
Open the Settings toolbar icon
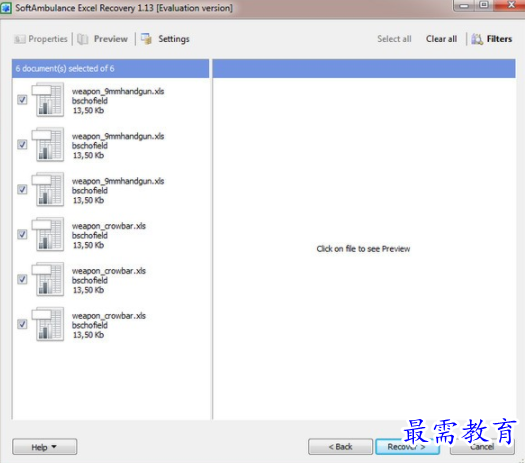click(x=146, y=39)
